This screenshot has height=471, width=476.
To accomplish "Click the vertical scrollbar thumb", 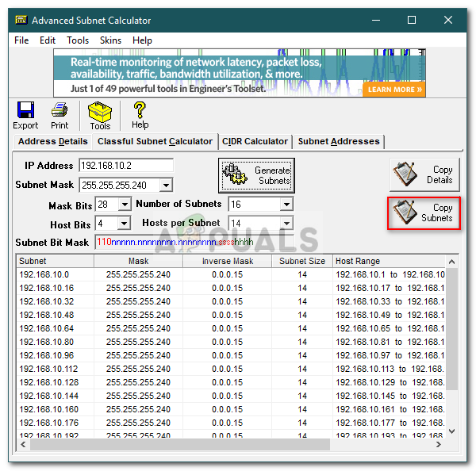I will tap(451, 328).
